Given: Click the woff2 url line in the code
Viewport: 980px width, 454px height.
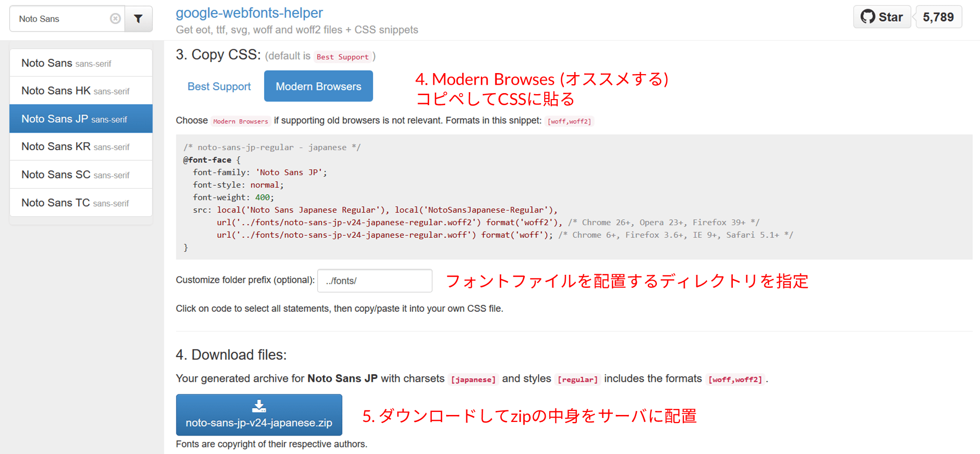Looking at the screenshot, I should [488, 222].
